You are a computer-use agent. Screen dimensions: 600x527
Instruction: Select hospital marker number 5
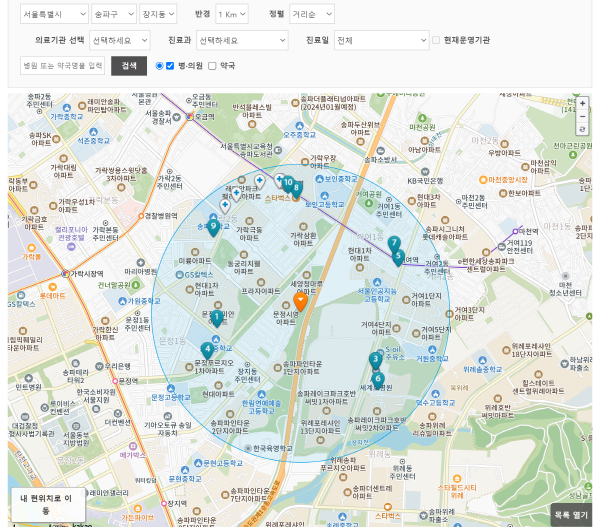[x=398, y=257]
